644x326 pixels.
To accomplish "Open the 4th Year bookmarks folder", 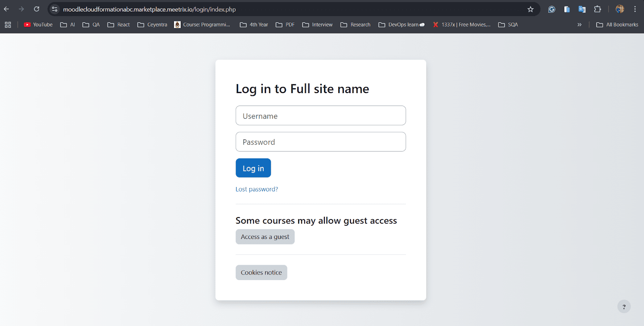I will click(254, 25).
